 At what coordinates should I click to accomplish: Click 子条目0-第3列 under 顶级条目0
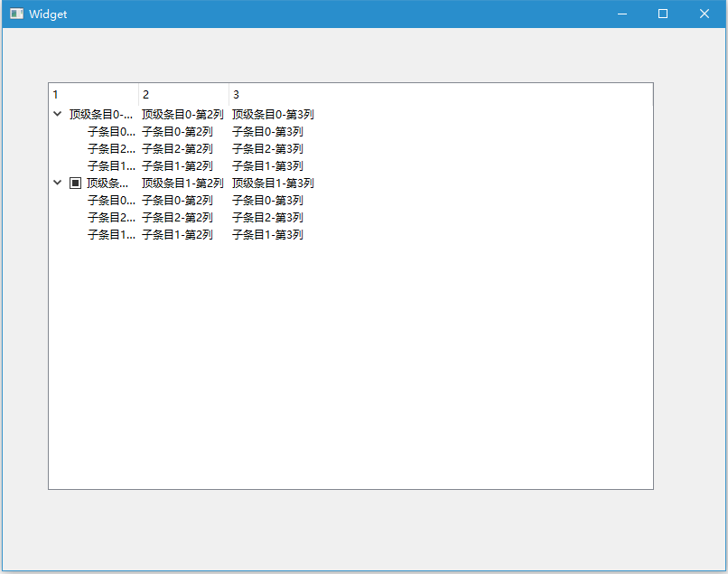268,132
